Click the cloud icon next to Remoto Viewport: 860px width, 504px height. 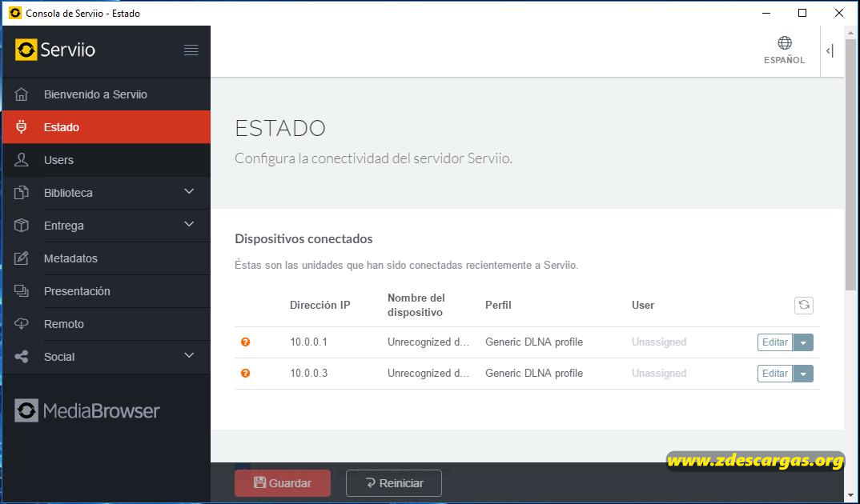pyautogui.click(x=22, y=324)
